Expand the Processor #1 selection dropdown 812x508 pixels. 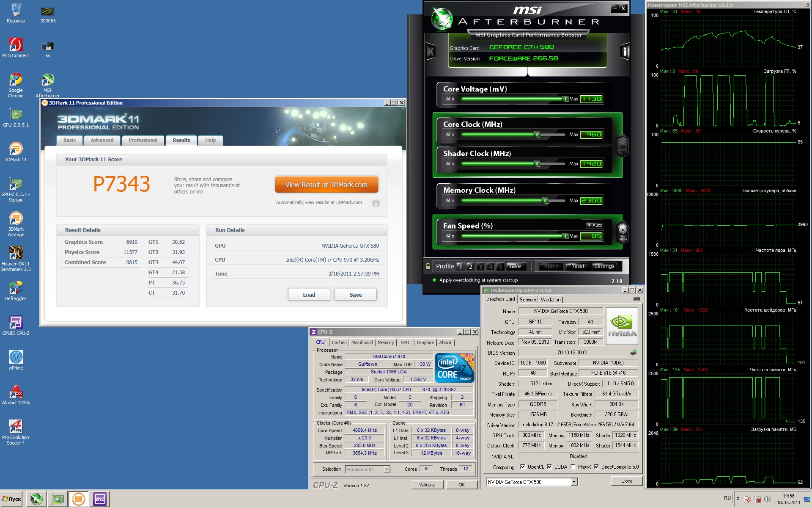tap(387, 469)
